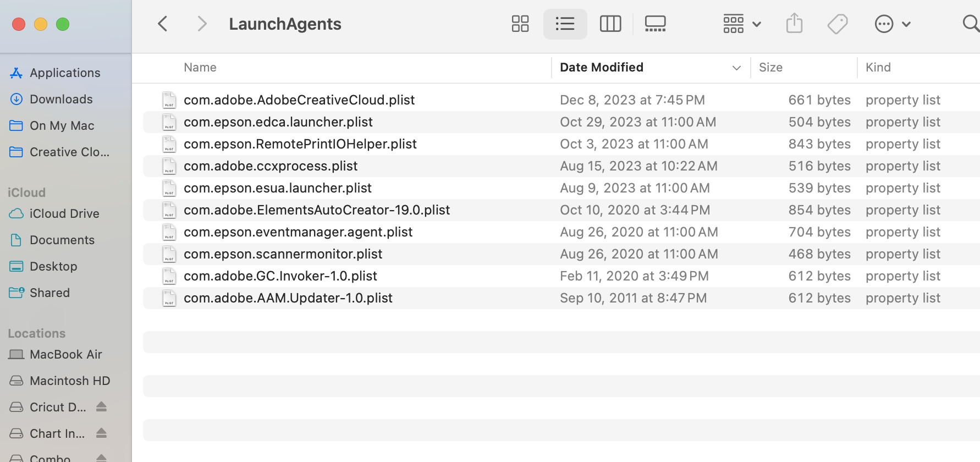This screenshot has width=980, height=462.
Task: Eject the Cricut disk
Action: coord(101,407)
